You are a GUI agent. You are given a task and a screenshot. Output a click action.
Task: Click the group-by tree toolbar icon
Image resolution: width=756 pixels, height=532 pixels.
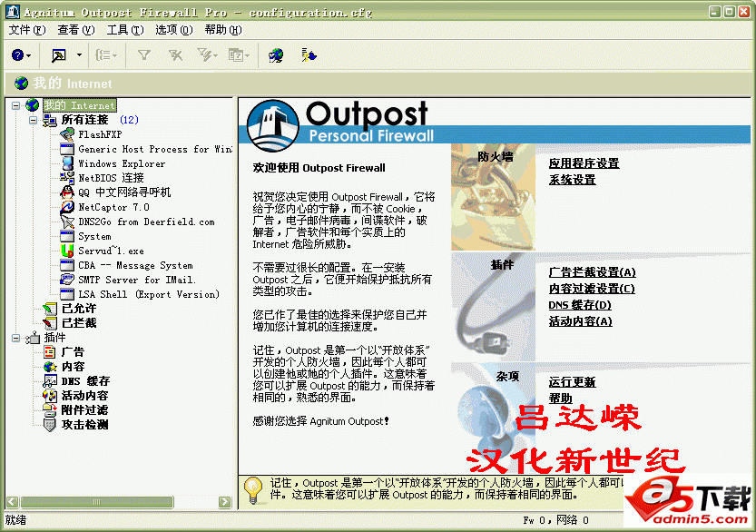point(103,55)
